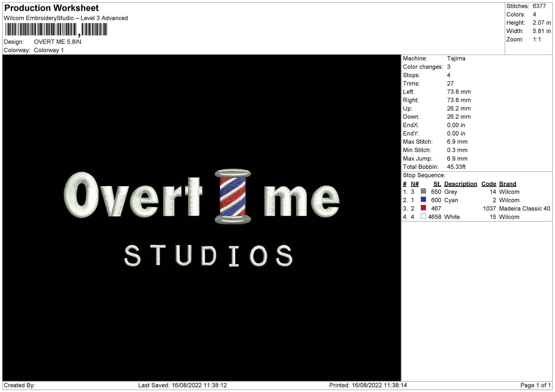Click the Min Stitch value 0.3 mm
The image size is (555, 392).
point(457,150)
